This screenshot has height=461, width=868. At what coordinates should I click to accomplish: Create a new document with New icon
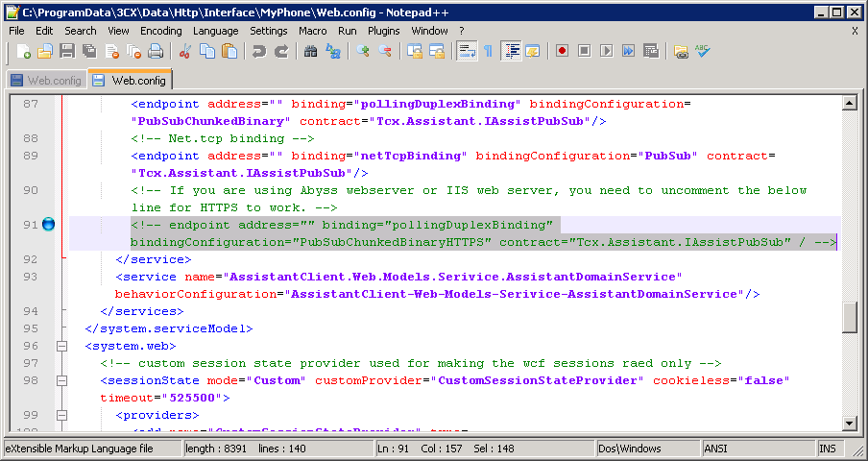pyautogui.click(x=23, y=52)
